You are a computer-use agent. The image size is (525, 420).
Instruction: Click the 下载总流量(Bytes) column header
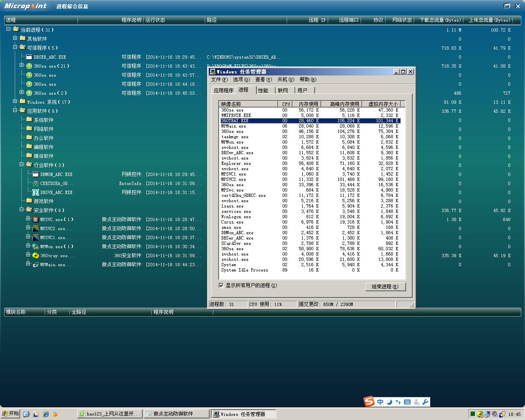(439, 20)
